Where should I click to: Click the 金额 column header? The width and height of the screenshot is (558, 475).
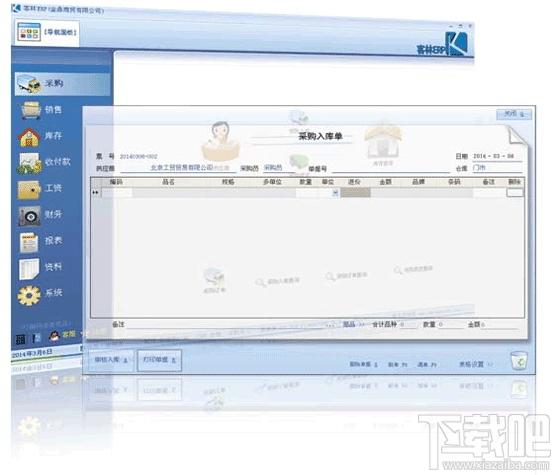[385, 182]
